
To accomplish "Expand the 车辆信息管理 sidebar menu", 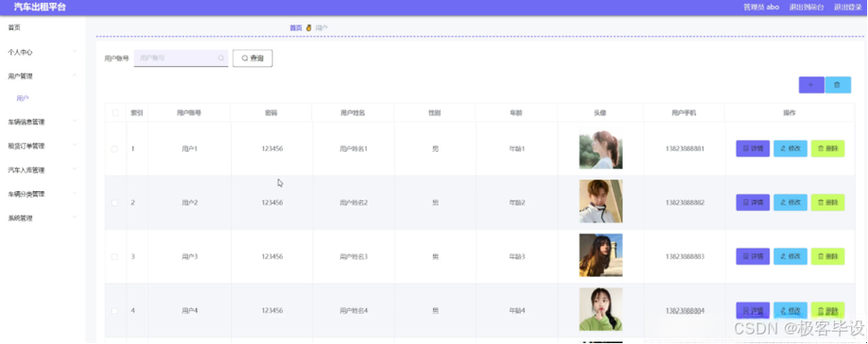I will 42,122.
